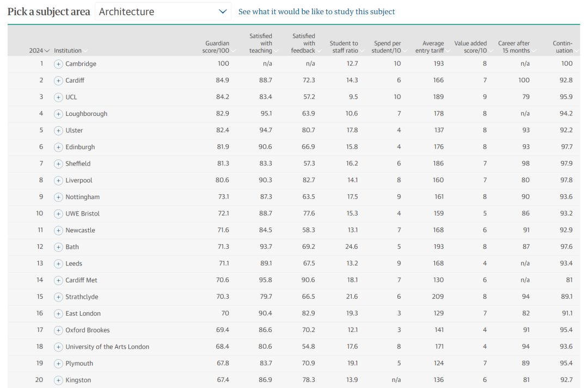Expand the Cardiff Met row plus icon
588x388 pixels.
(x=58, y=280)
